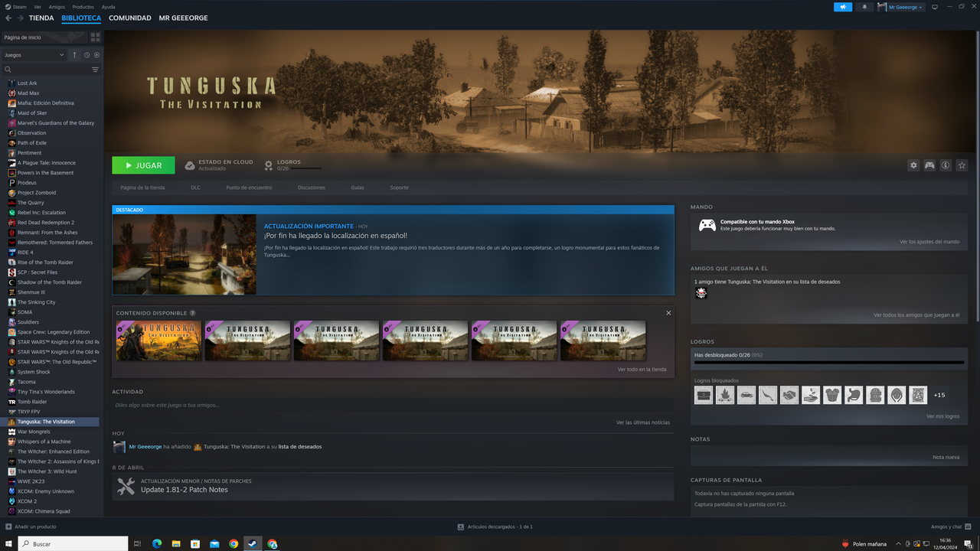
Task: Open MR GEEEORGE profile section
Action: tap(183, 18)
